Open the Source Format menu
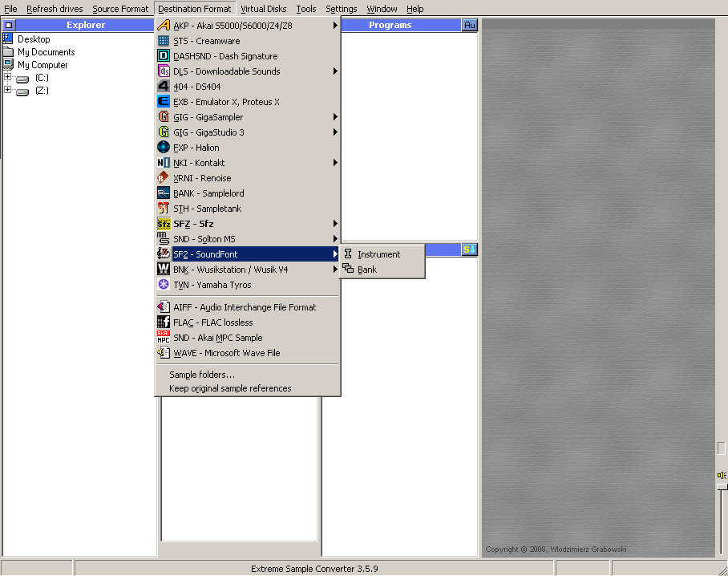 120,9
